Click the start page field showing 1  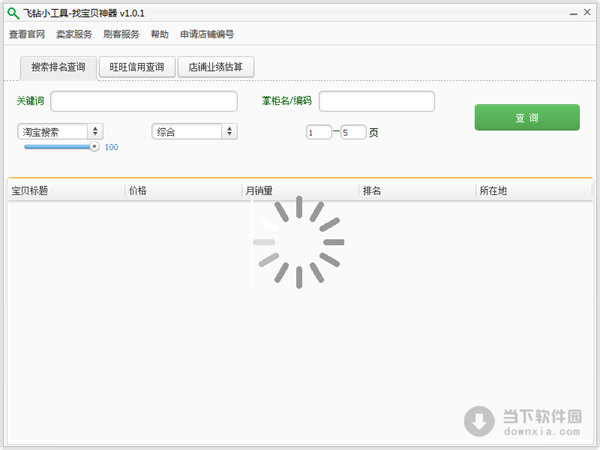pos(318,133)
